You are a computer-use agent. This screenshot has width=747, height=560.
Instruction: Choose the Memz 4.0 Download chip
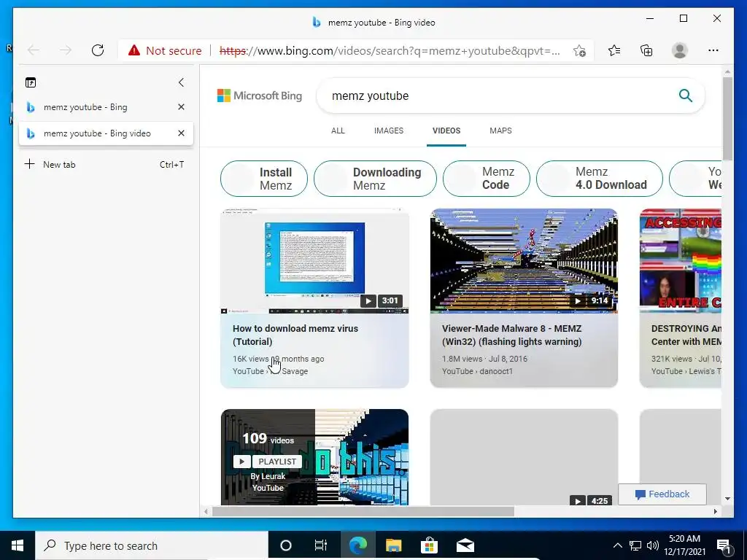[x=600, y=179]
